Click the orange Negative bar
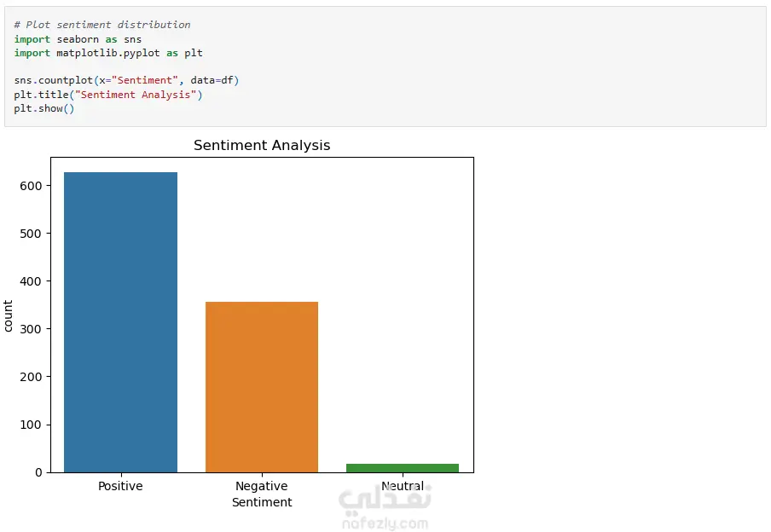 262,386
